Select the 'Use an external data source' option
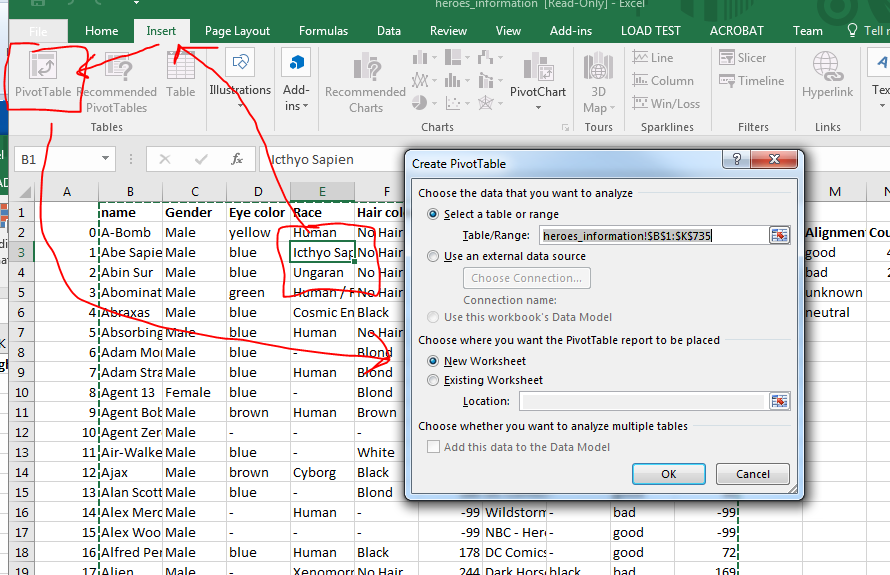The height and width of the screenshot is (575, 890). click(433, 257)
